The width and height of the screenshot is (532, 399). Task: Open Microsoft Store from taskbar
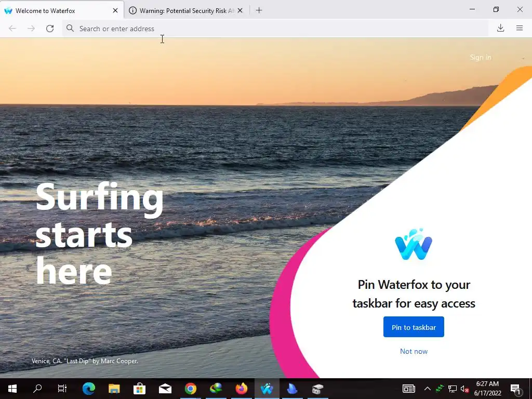coord(139,389)
